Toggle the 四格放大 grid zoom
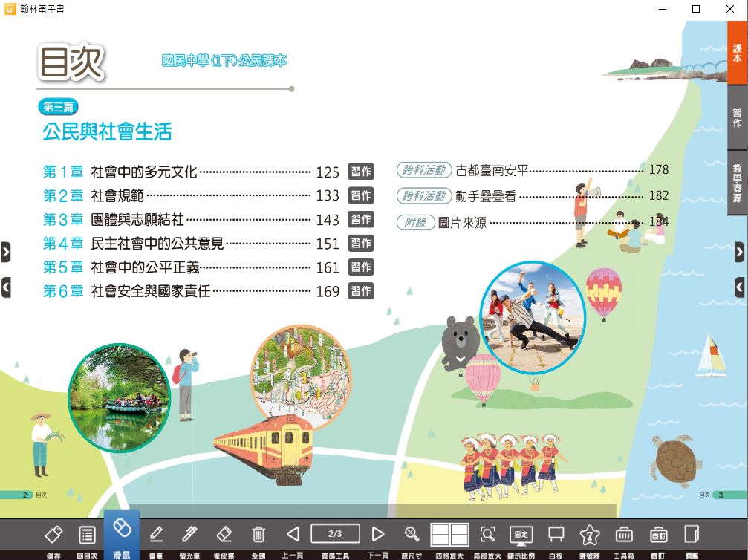Screen dimensions: 748x560 coord(450,535)
